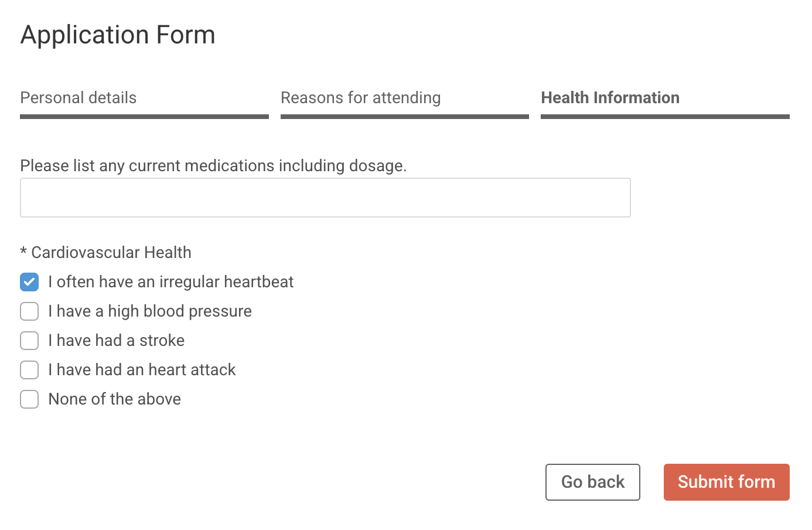The image size is (812, 530).
Task: Tick the heart attack checkbox
Action: [29, 370]
